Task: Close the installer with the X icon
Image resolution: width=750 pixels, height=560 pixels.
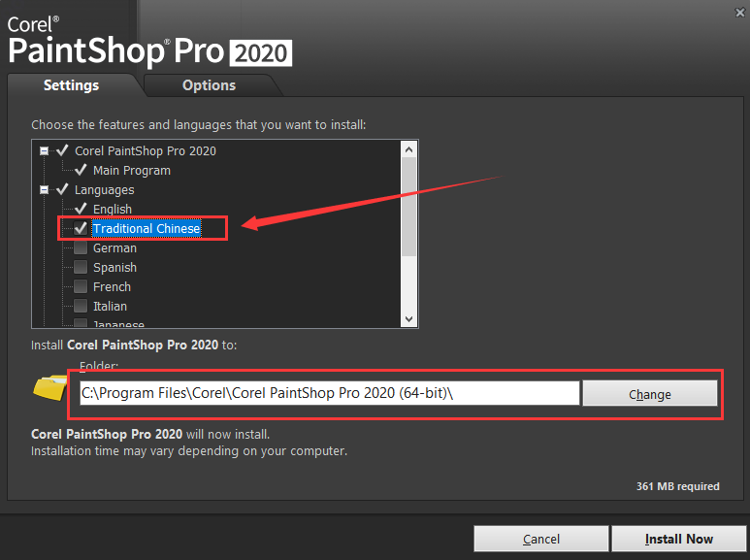Action: (740, 13)
